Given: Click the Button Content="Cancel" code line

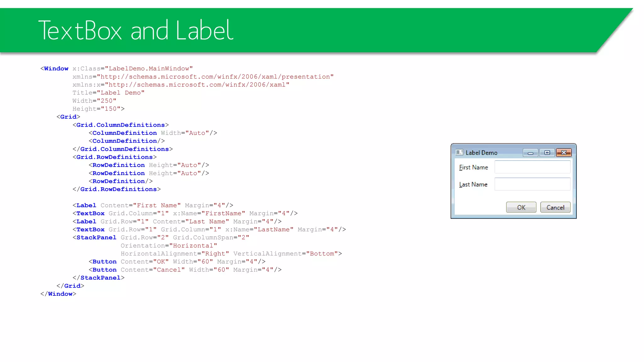Looking at the screenshot, I should pos(185,270).
